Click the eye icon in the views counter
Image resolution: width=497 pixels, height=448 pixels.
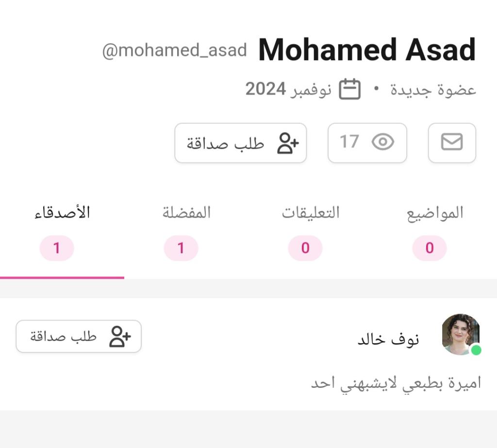382,143
